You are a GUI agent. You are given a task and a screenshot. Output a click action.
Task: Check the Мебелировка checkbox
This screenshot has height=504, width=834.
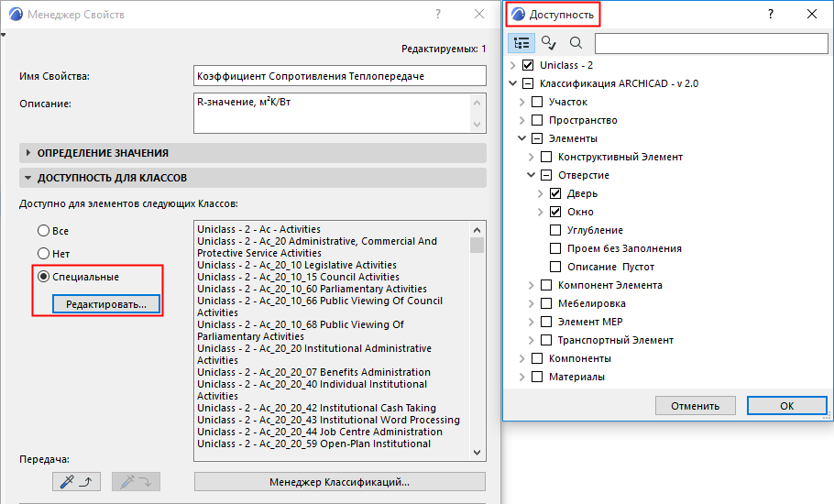[x=546, y=303]
